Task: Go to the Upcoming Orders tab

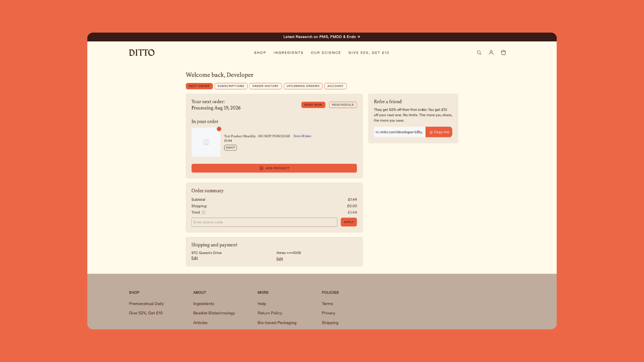Action: (x=303, y=86)
